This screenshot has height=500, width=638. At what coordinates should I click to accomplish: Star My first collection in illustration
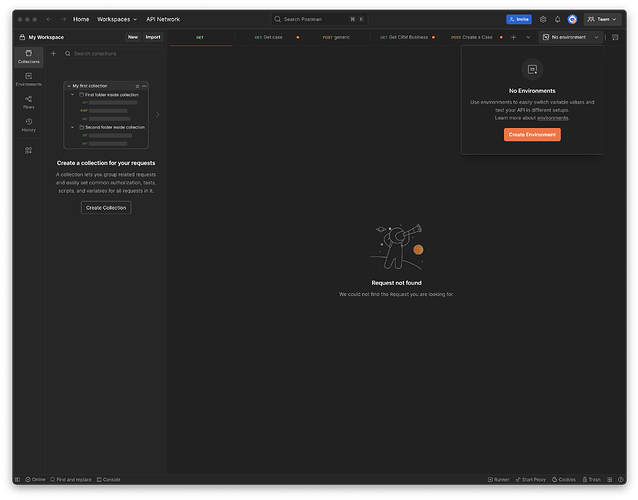point(138,86)
